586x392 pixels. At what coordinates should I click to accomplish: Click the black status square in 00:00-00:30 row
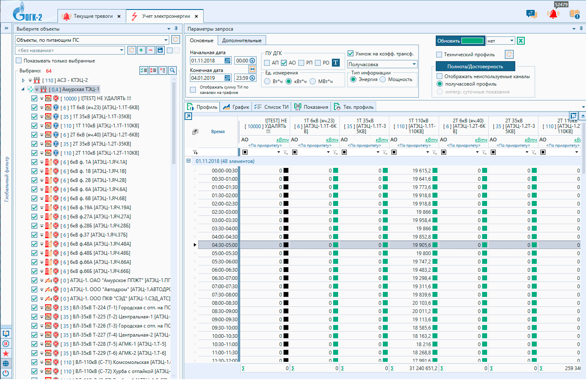(286, 170)
